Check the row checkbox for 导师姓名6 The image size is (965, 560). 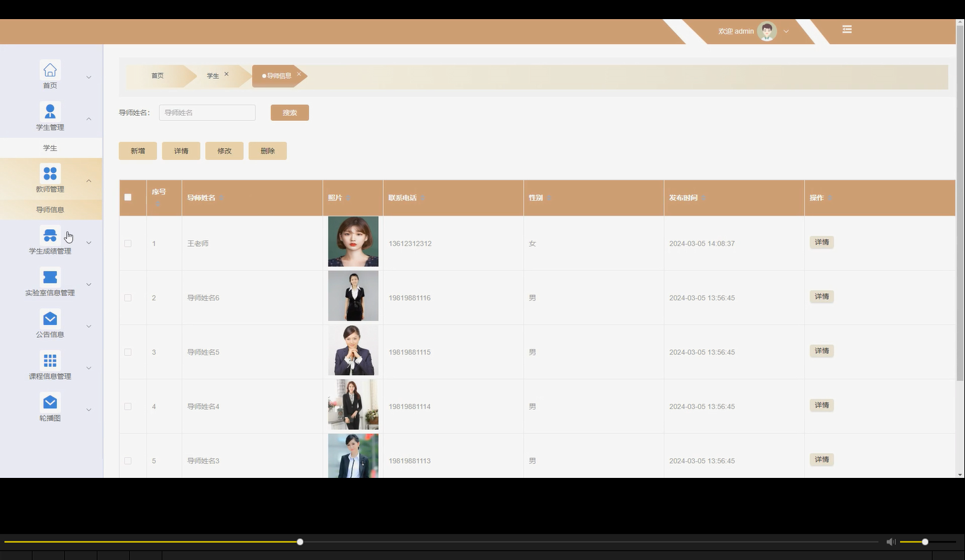127,297
